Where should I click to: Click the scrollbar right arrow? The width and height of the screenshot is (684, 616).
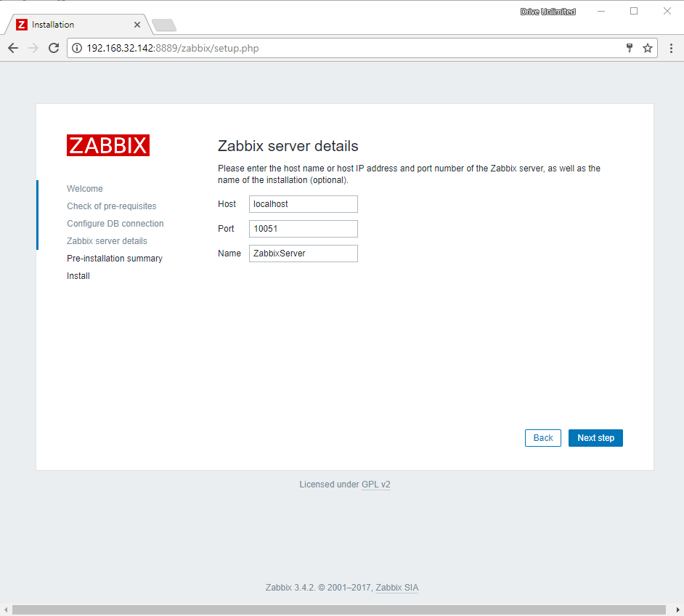pyautogui.click(x=678, y=609)
